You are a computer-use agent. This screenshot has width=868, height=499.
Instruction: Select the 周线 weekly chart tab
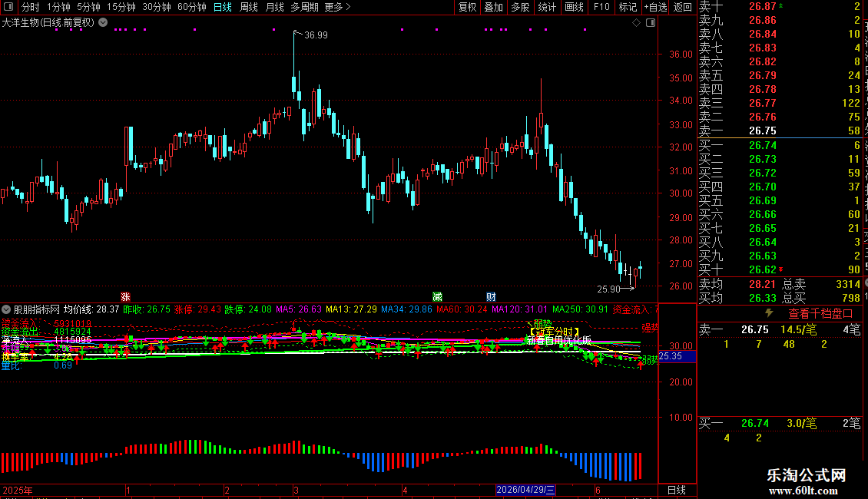point(249,7)
